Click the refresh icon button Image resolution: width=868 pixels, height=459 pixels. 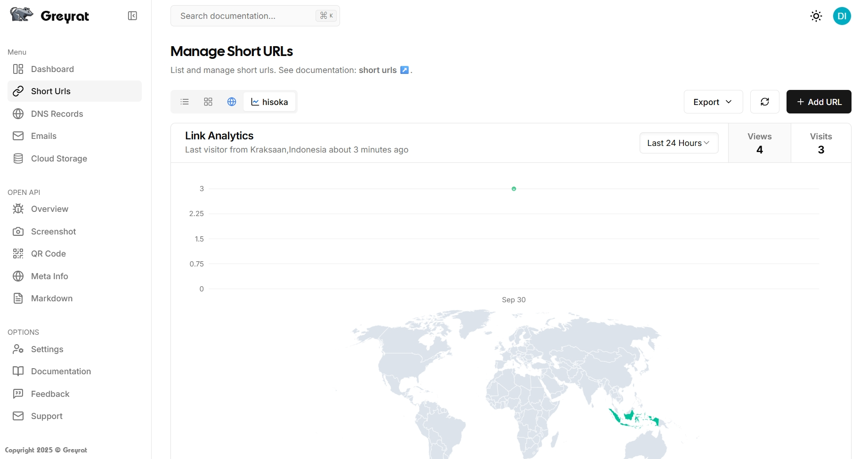[764, 102]
